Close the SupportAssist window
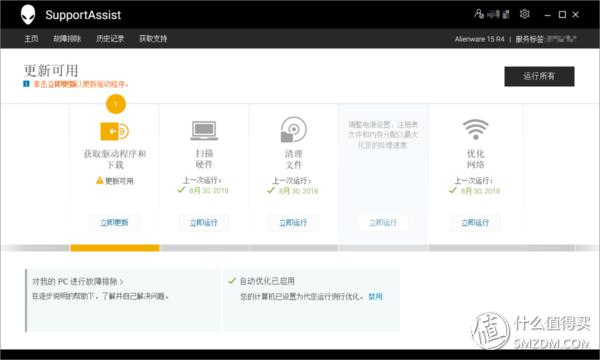The image size is (600, 360). 576,15
